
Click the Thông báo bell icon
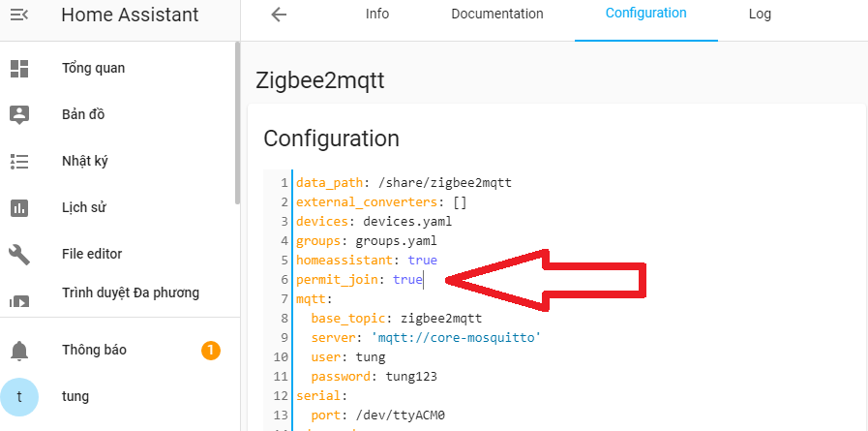pos(19,351)
